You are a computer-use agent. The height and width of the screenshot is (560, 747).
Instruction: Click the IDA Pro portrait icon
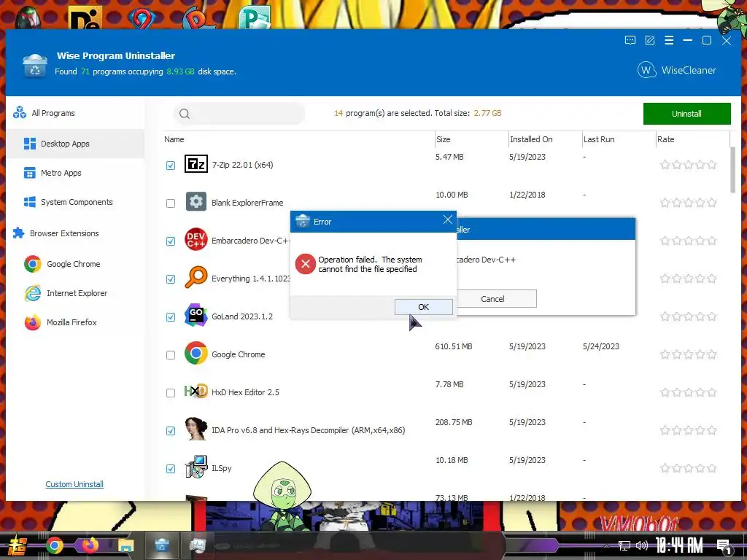tap(196, 429)
